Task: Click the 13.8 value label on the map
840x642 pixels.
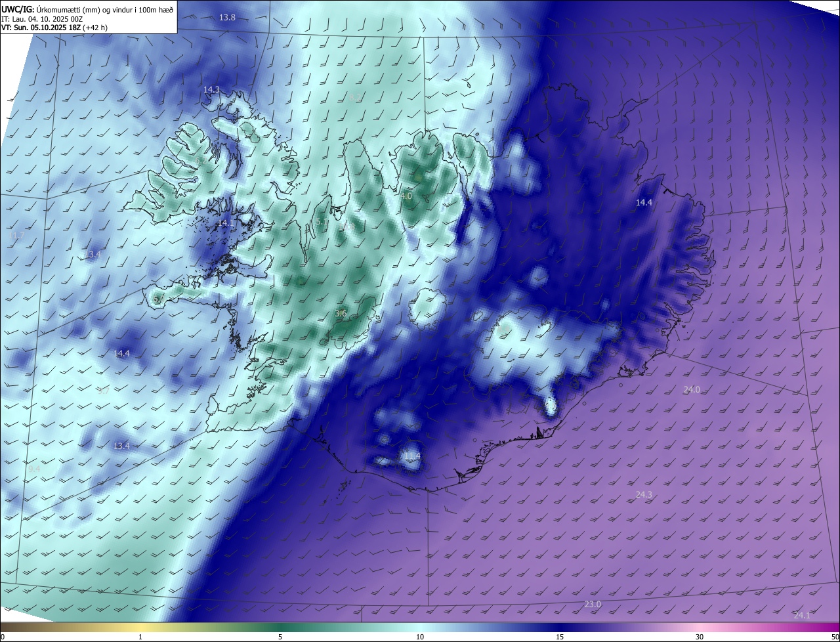Action: click(228, 17)
